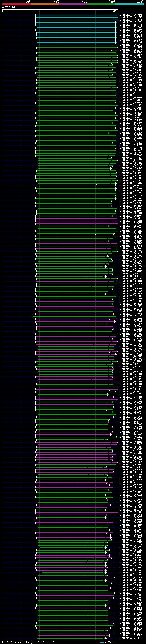This screenshot has height=644, width=146.
Task: Select hit label UniRef100_B6FUM8
Action: coord(131,231)
